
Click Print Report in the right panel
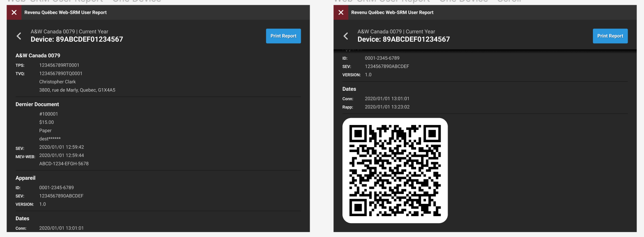pos(610,36)
